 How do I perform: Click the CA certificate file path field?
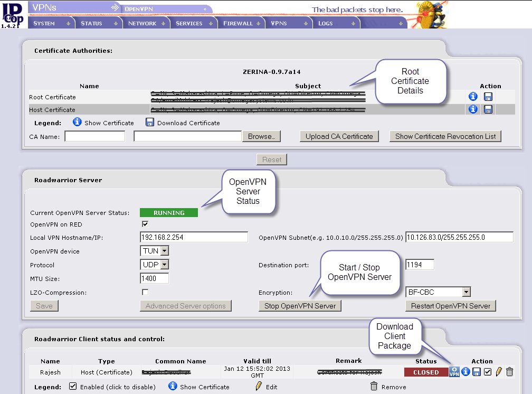(188, 137)
